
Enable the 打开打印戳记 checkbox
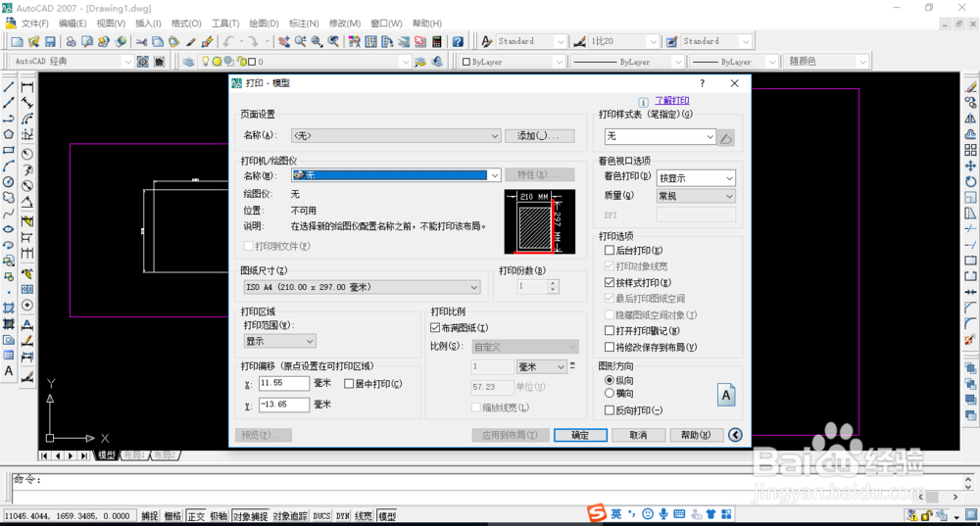(610, 330)
